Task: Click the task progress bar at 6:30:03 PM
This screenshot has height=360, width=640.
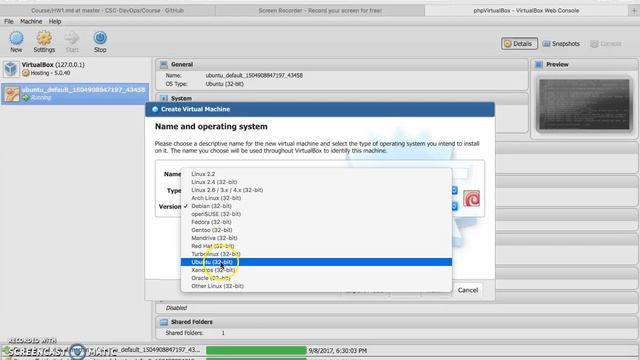Action: [x=256, y=351]
